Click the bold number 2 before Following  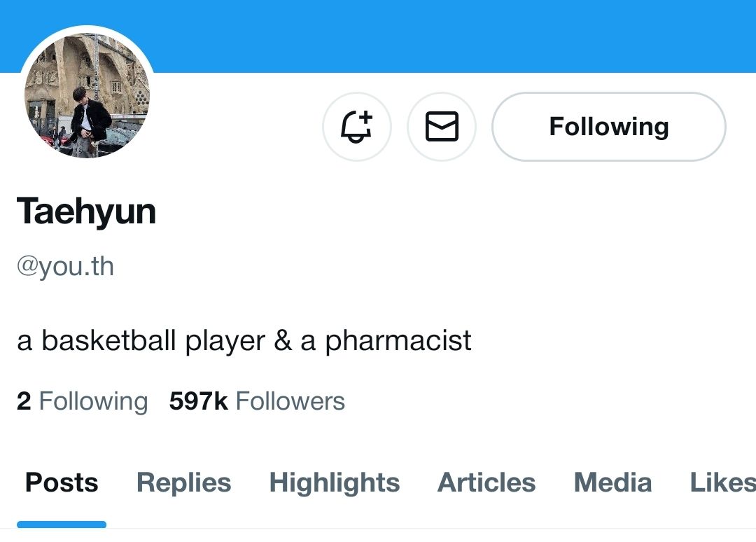24,401
